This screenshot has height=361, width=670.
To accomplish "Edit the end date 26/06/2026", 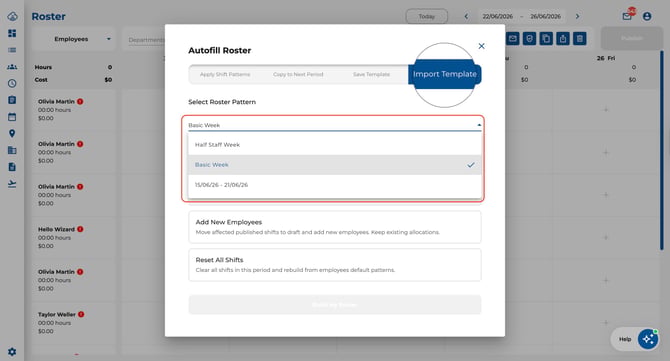I will 545,16.
